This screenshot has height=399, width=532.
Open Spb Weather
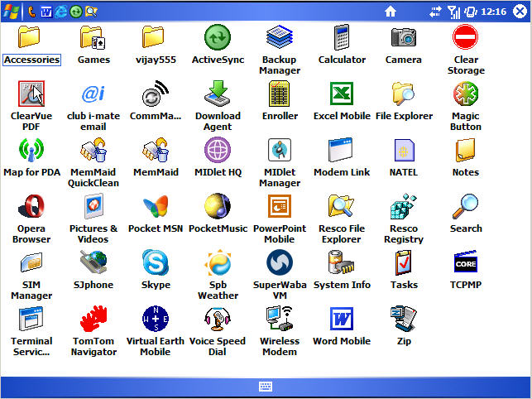coord(218,275)
